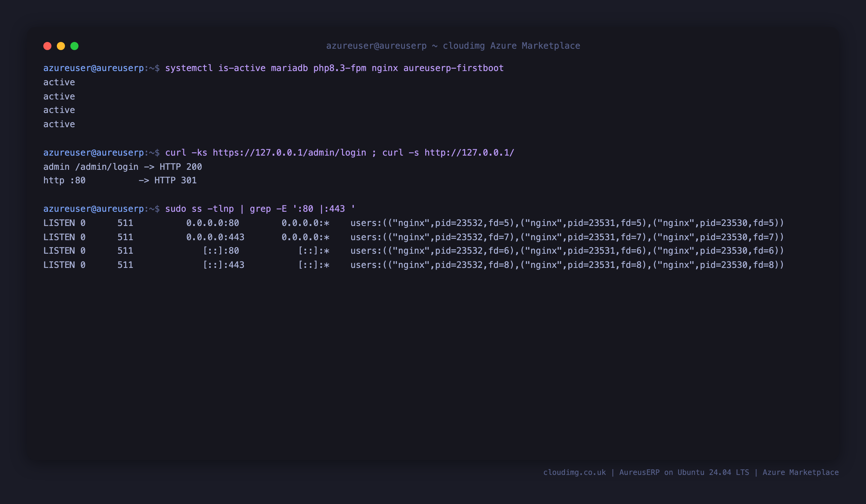Click the 'curl -ks https://127.0.0.1/admin/login' command text
Screen dimensions: 866x504
click(x=266, y=153)
